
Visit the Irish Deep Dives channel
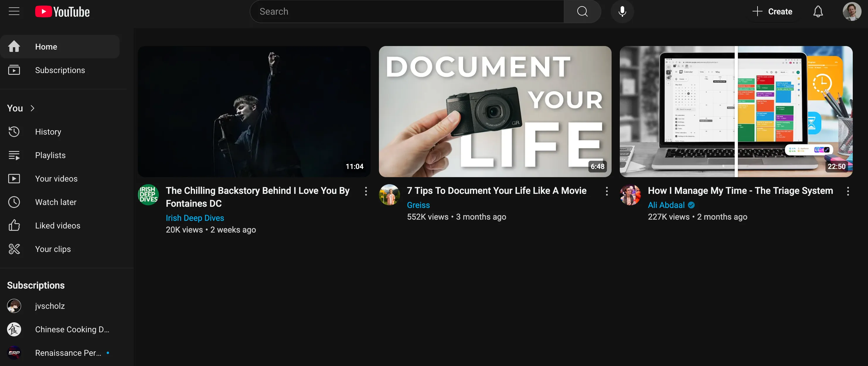click(x=195, y=218)
